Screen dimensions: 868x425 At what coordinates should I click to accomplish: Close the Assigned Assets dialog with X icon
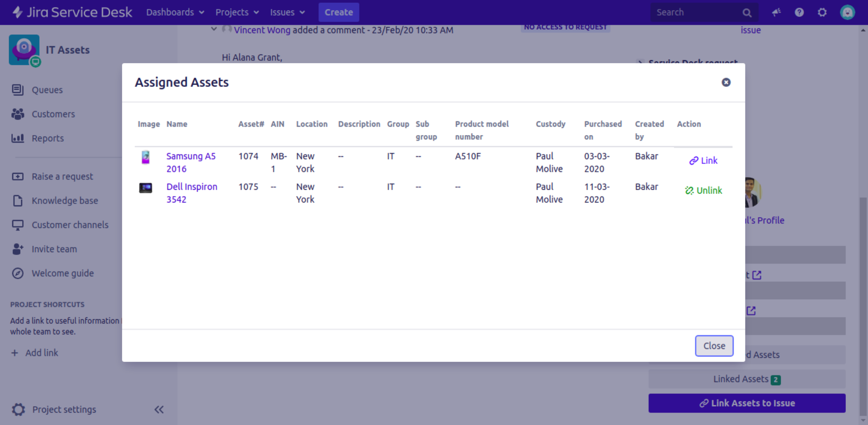pos(726,82)
